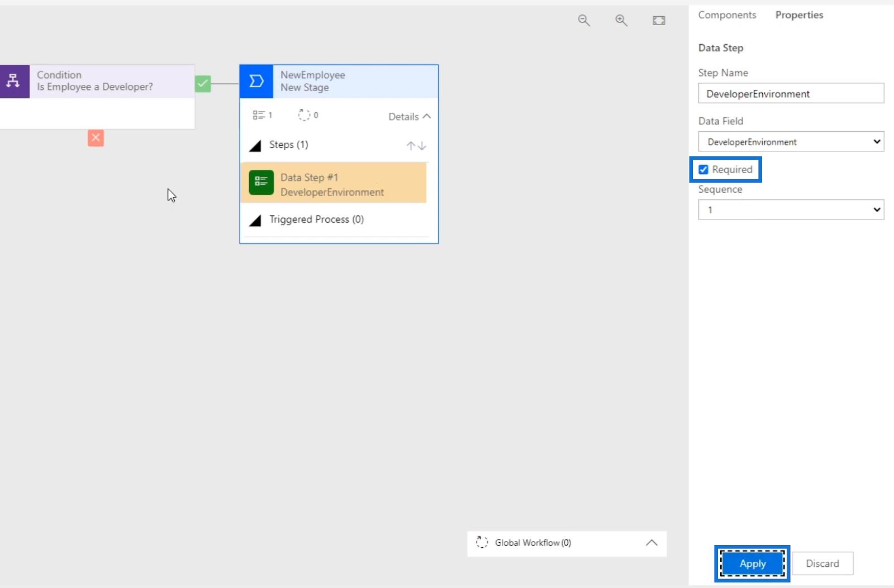Click the Steps (1) label
This screenshot has height=588, width=894.
pos(288,145)
